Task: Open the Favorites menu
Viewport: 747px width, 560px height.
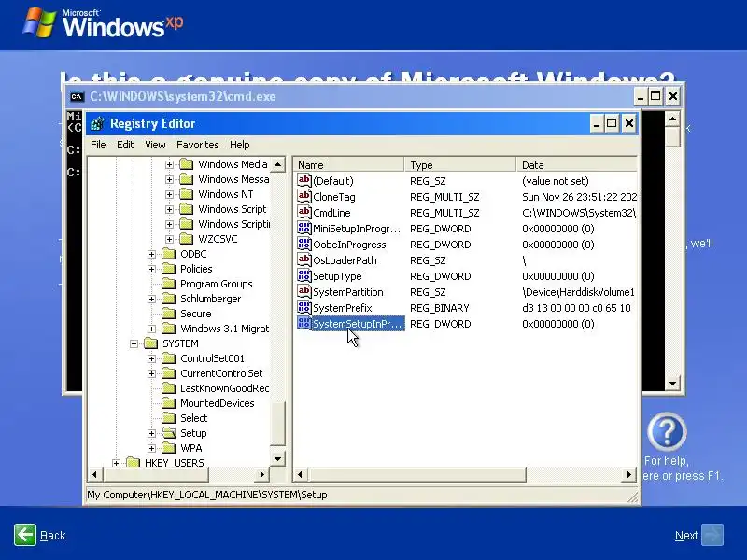Action: [x=198, y=145]
